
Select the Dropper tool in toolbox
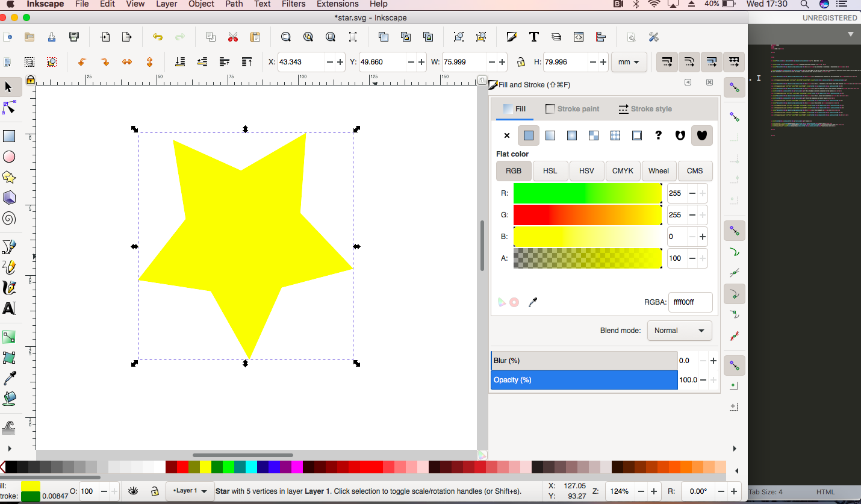pyautogui.click(x=9, y=378)
